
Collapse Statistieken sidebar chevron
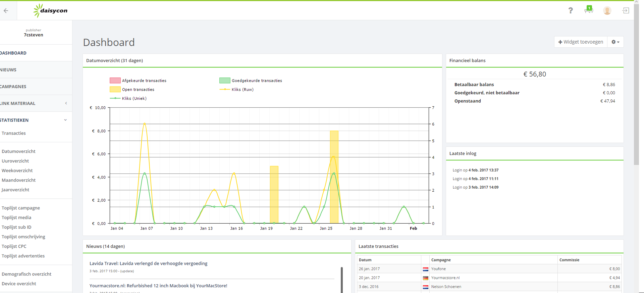click(x=65, y=120)
